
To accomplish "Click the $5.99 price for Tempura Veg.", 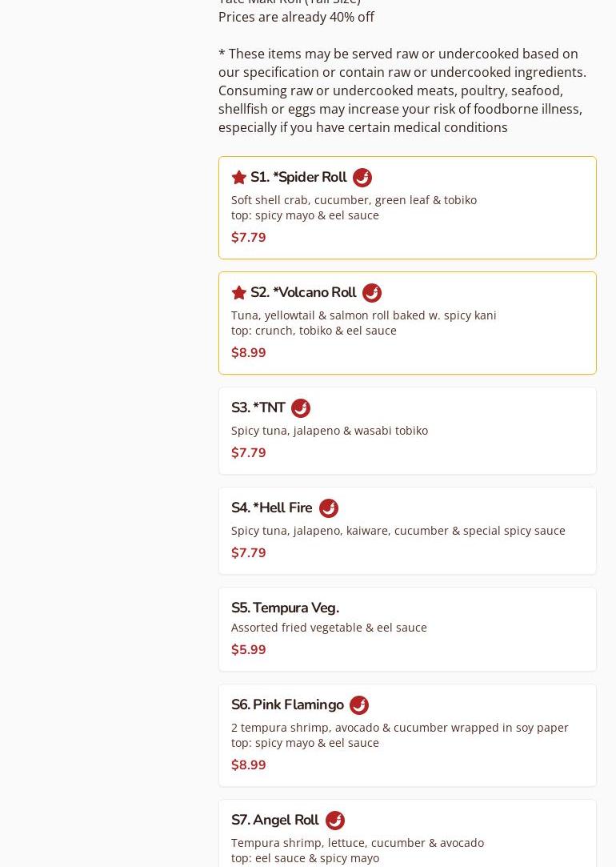I will (249, 649).
